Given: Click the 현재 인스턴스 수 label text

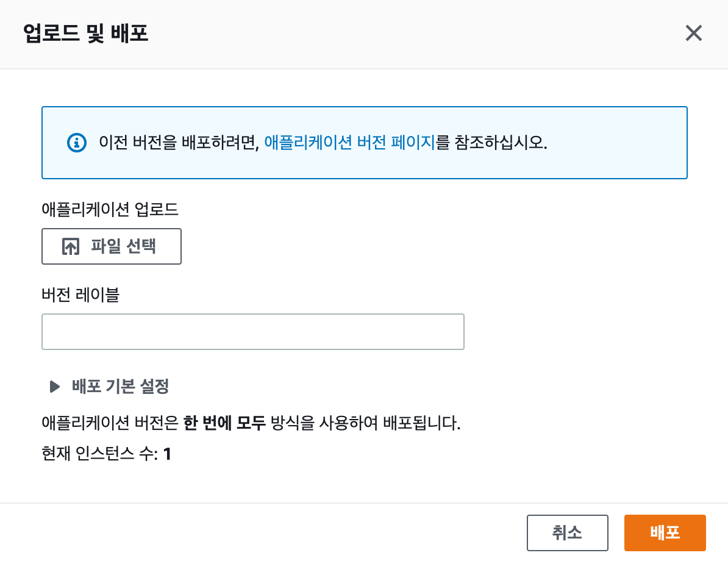Looking at the screenshot, I should [100, 454].
